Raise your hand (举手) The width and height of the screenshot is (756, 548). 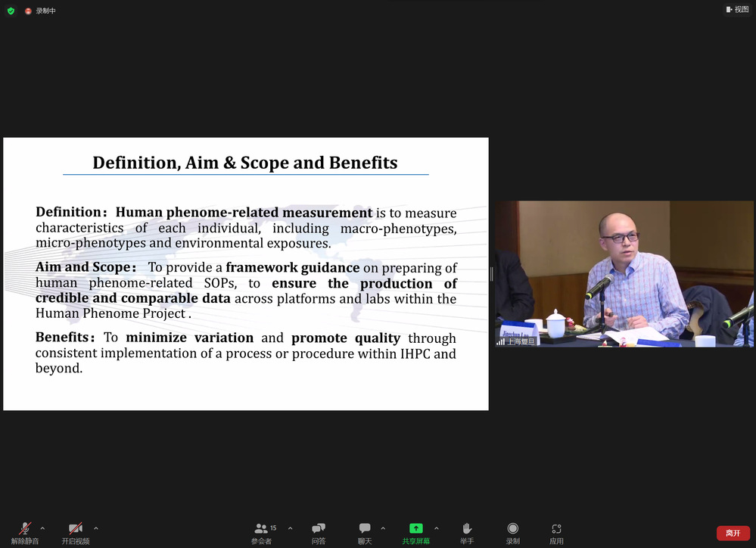click(x=467, y=532)
